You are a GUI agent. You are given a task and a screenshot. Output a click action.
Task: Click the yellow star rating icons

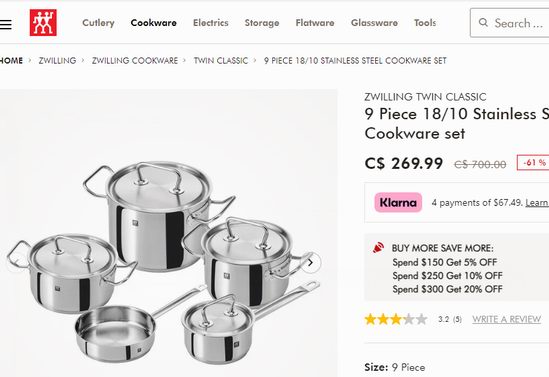pos(396,319)
